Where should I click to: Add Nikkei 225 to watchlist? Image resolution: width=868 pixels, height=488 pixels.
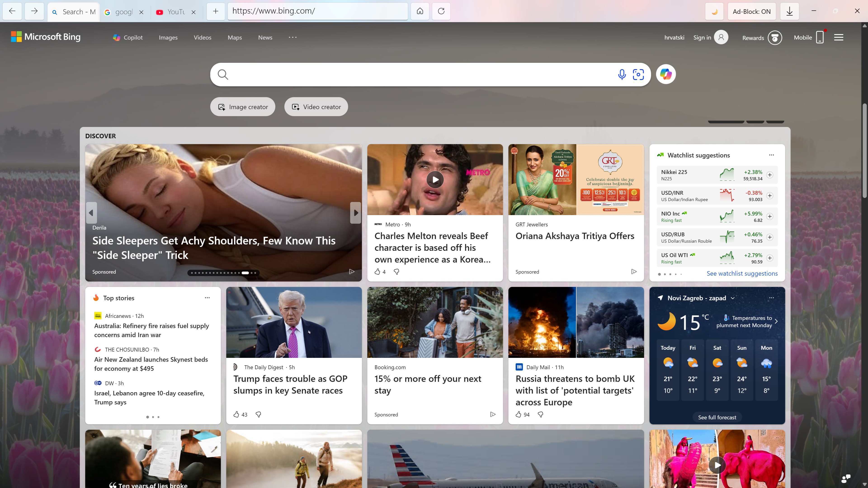pos(770,175)
